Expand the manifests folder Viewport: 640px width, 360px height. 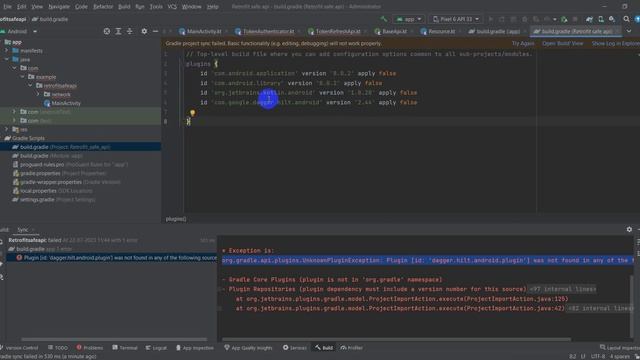(7, 51)
